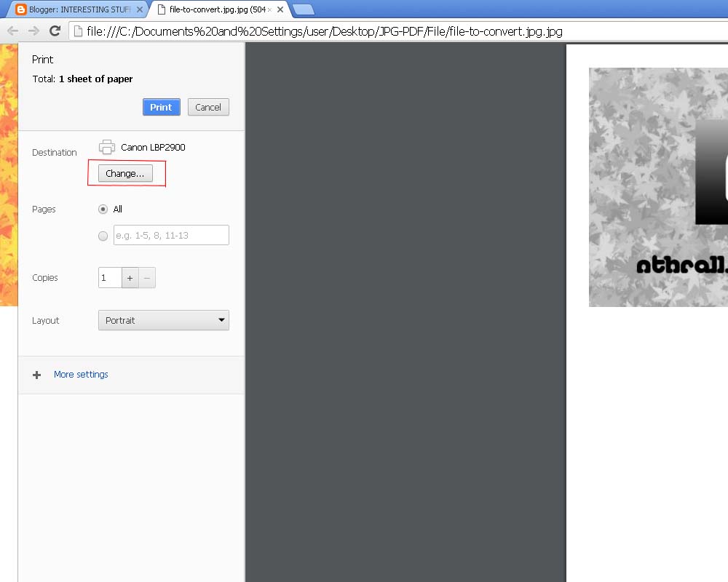This screenshot has width=728, height=582.
Task: Open the Portrait layout dropdown
Action: point(163,320)
